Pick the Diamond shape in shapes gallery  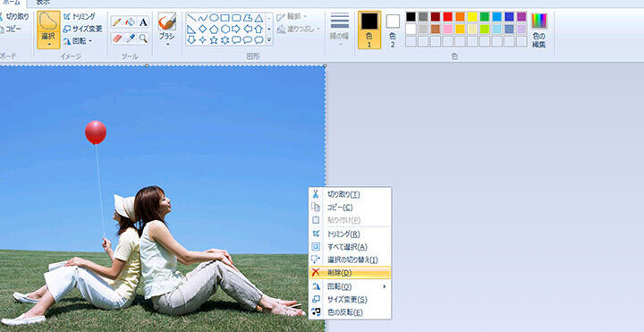pyautogui.click(x=202, y=30)
